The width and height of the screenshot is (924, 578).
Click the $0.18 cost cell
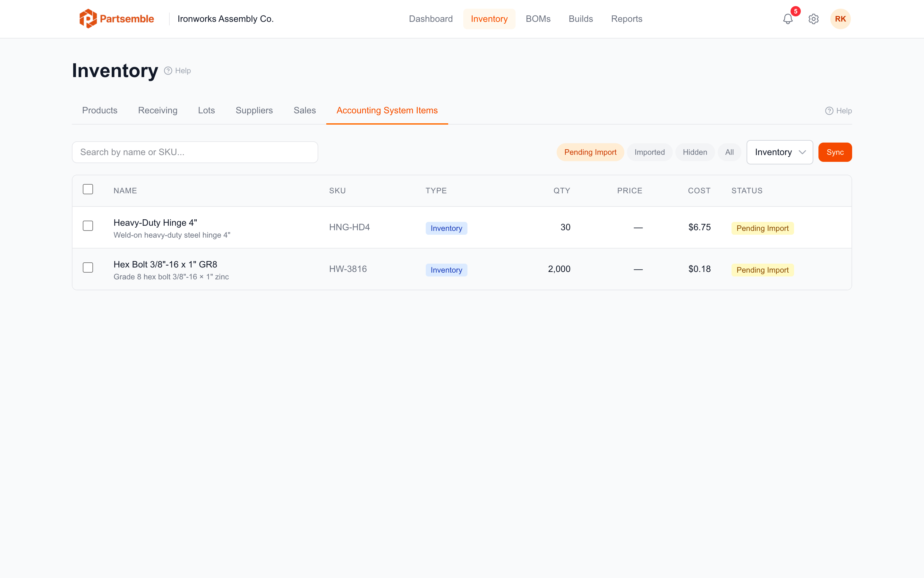pyautogui.click(x=699, y=269)
